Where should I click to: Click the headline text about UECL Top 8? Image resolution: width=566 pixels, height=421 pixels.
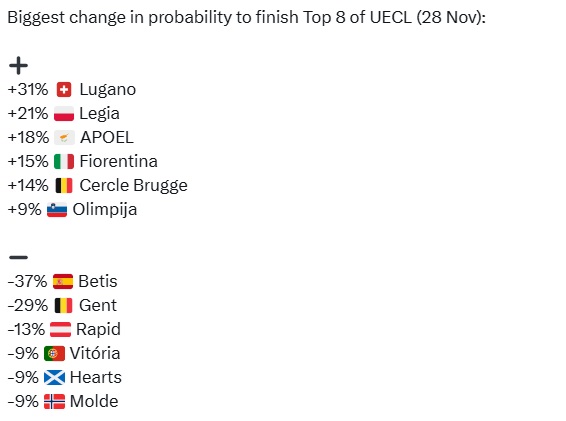(247, 17)
